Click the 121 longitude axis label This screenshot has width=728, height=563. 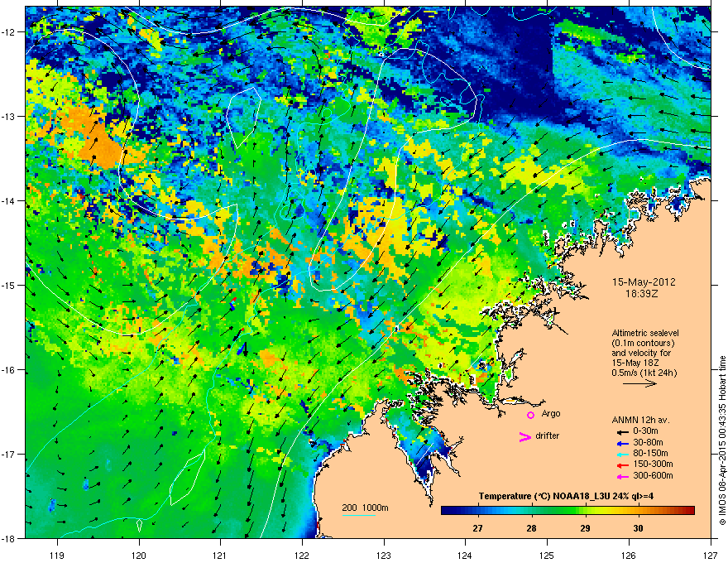click(221, 555)
